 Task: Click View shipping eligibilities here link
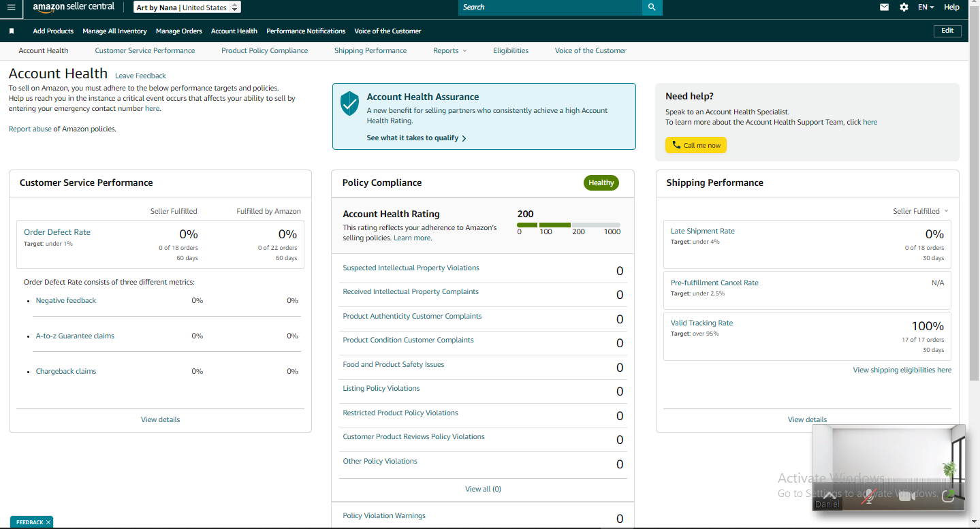click(x=902, y=370)
